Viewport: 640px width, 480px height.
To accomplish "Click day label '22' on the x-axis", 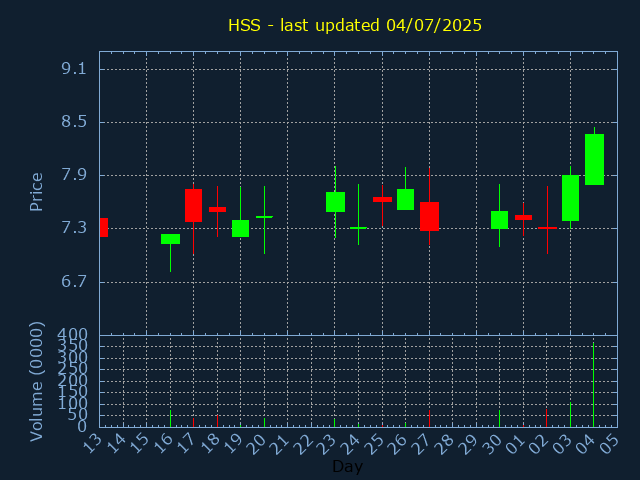I will coord(304,444).
